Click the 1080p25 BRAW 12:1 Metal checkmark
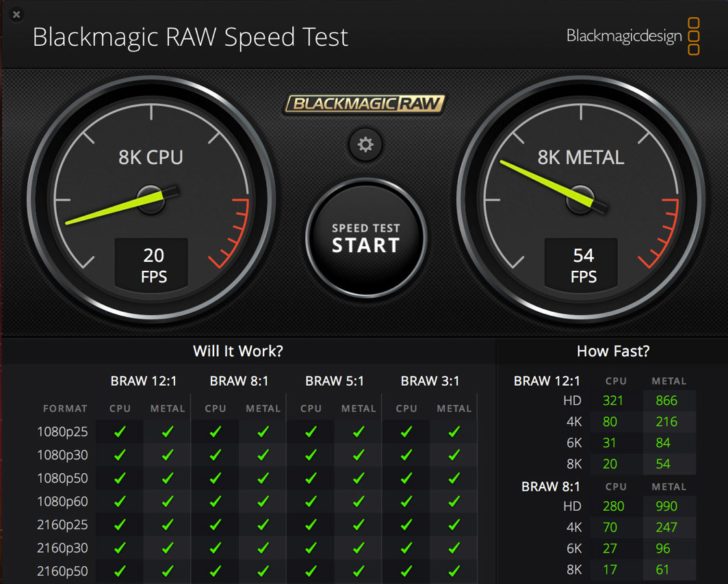728x584 pixels. (x=168, y=432)
